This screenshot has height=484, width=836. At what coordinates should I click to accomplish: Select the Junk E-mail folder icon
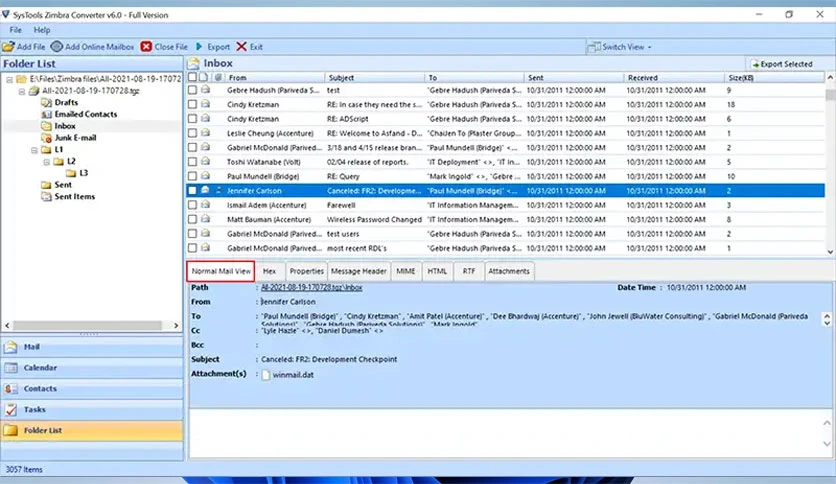(46, 138)
